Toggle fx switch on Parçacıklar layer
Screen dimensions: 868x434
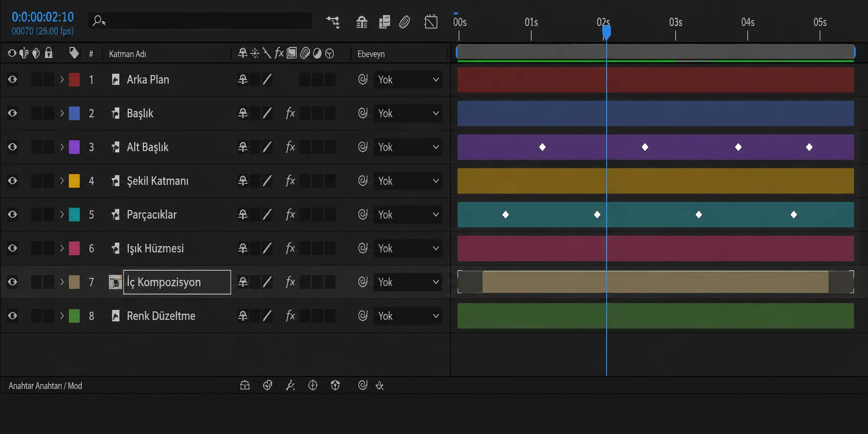[x=290, y=214]
